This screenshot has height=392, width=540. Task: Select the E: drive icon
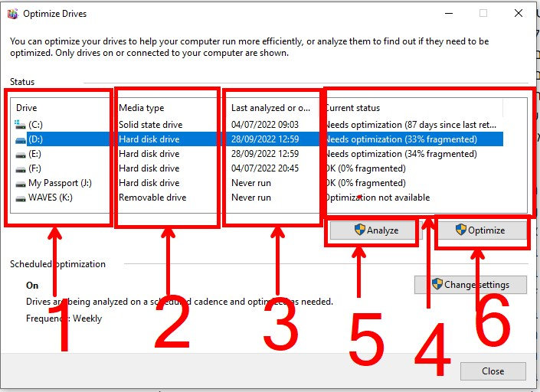coord(21,154)
